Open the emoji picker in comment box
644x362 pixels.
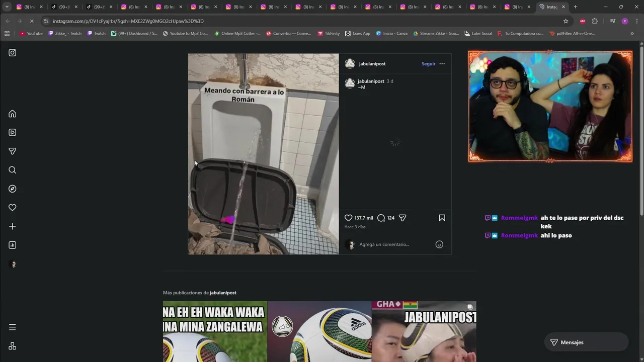pos(439,244)
